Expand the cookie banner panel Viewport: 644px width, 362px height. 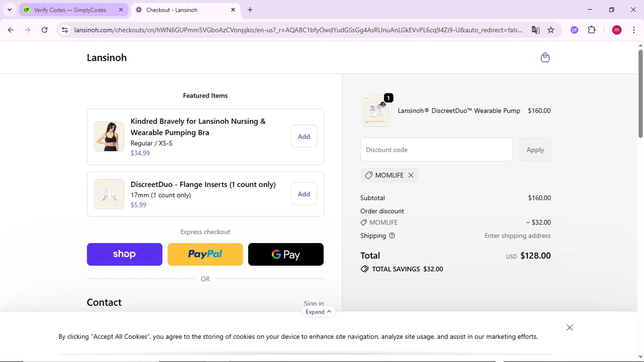(319, 312)
